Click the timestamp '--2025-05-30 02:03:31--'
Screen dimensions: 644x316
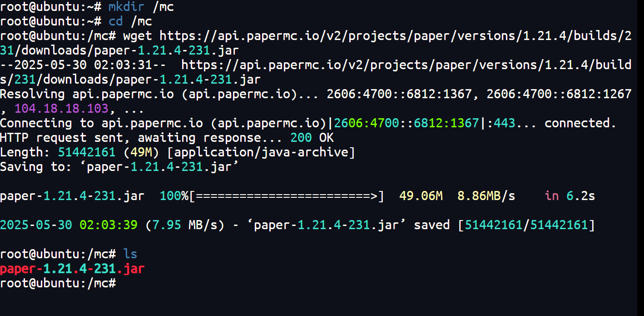(83, 65)
